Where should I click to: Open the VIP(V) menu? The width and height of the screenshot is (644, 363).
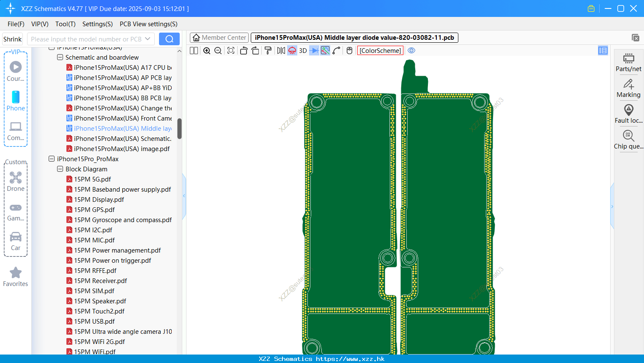(x=40, y=24)
